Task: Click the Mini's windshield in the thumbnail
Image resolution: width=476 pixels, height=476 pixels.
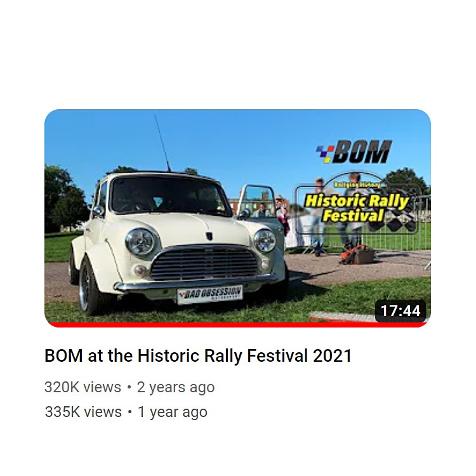Action: point(168,195)
